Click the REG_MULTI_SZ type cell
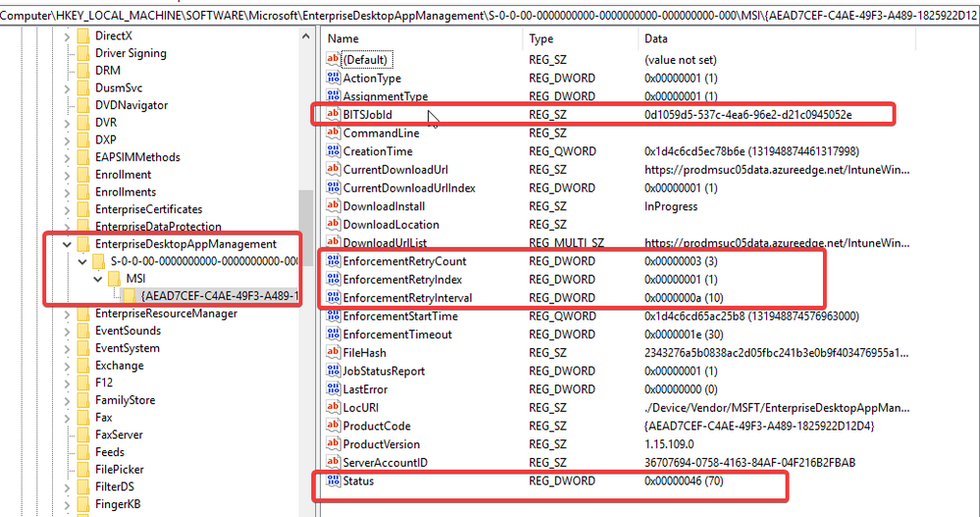The image size is (980, 517). (x=566, y=242)
